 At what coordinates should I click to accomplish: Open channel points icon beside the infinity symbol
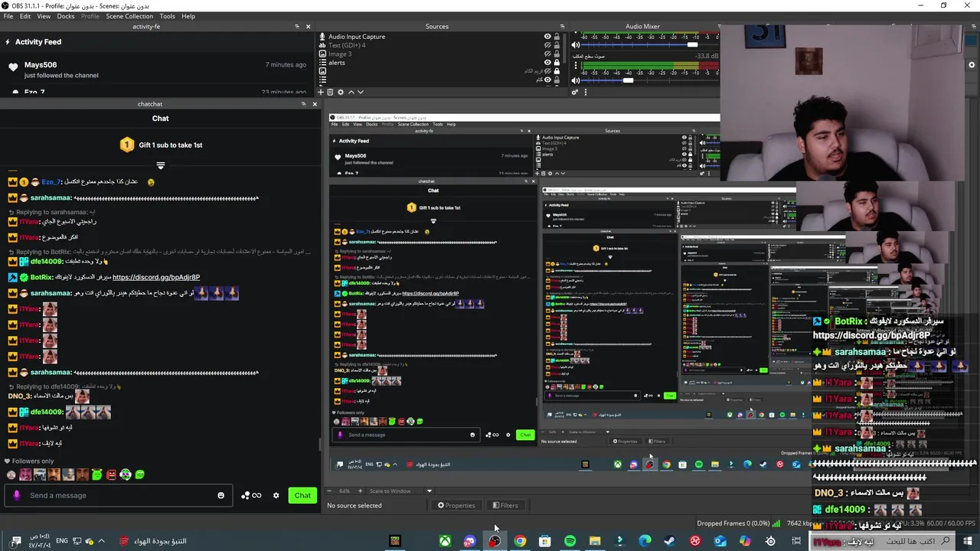pos(245,496)
